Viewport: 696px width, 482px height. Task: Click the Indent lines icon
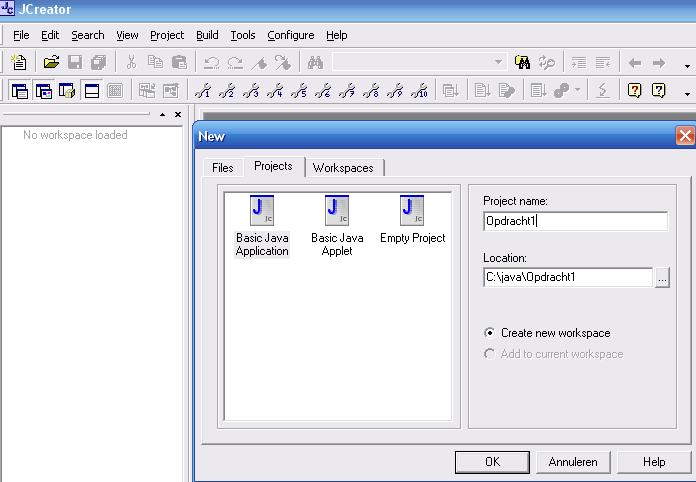pos(579,63)
